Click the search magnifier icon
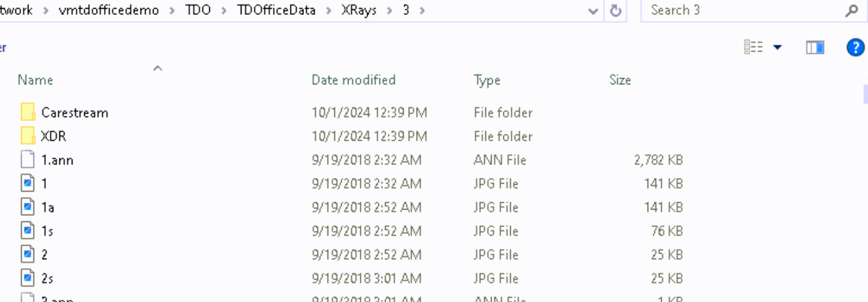 [852, 11]
